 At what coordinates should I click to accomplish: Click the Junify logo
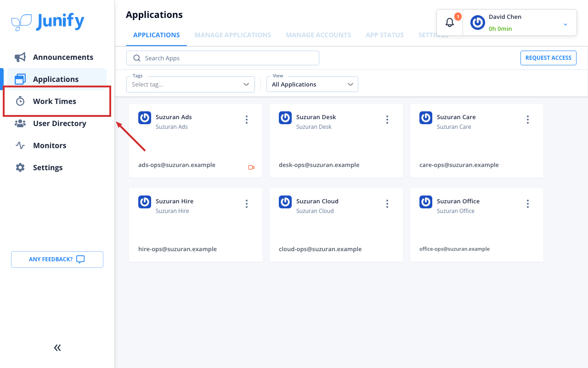(x=48, y=22)
